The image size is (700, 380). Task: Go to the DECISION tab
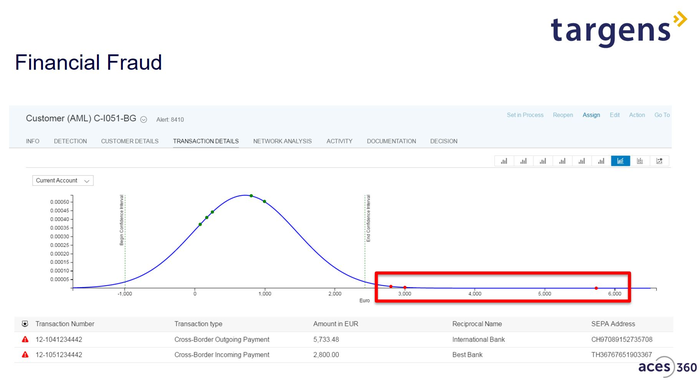click(x=444, y=141)
